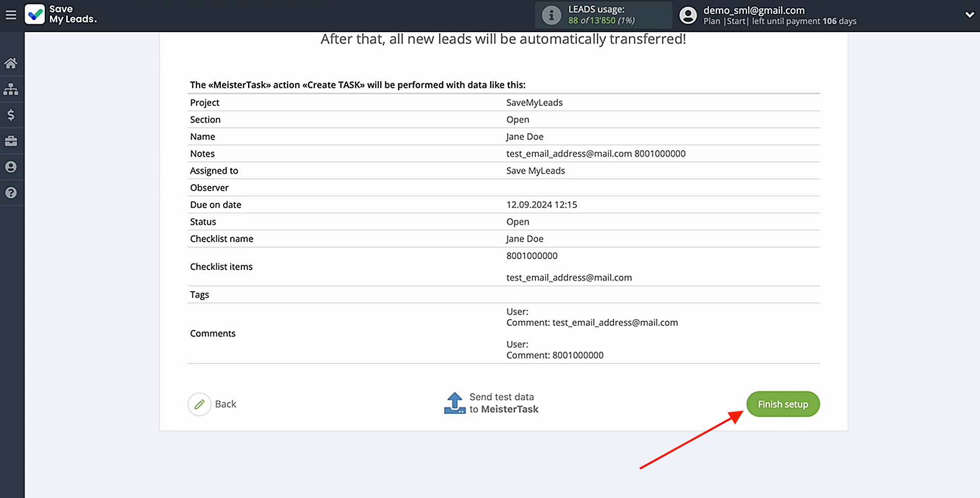Viewport: 980px width, 498px height.
Task: Click the SaveMyLeads checkmark logo
Action: pos(35,14)
